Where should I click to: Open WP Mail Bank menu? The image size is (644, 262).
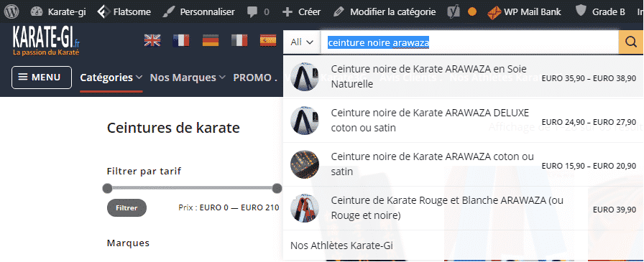tap(524, 12)
